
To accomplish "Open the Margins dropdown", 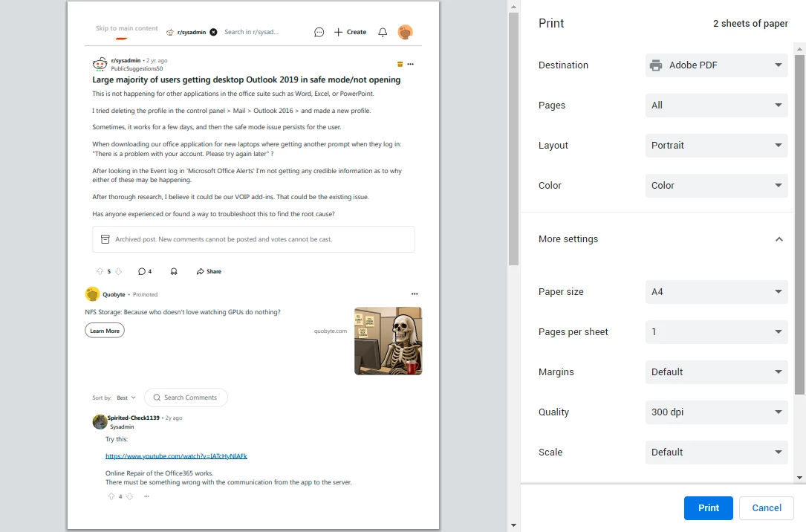I will [716, 372].
